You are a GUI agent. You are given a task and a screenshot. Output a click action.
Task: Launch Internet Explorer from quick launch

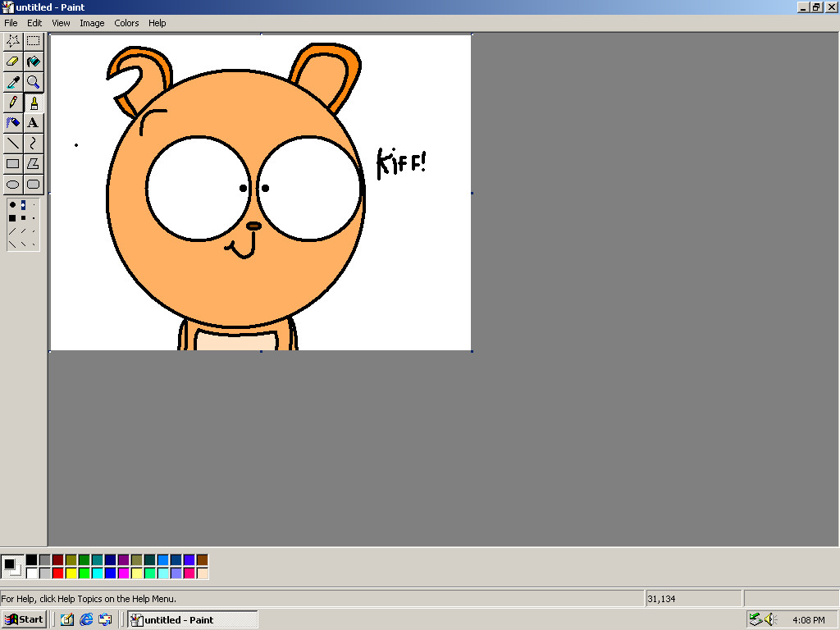pyautogui.click(x=86, y=620)
